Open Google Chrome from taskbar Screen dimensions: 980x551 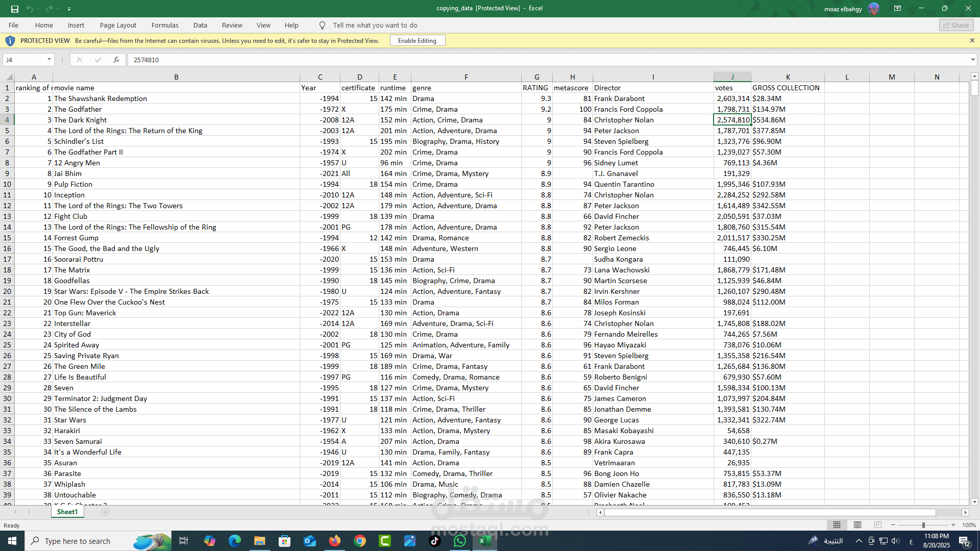[360, 541]
